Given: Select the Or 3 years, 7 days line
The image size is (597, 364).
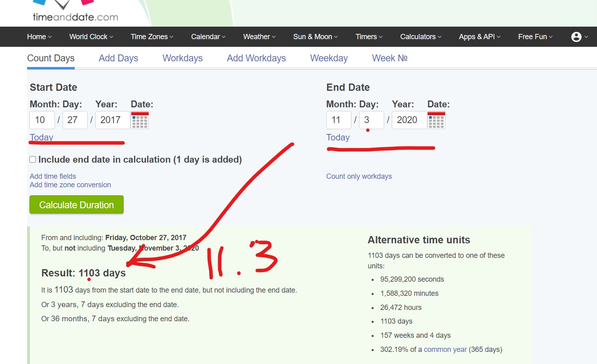Looking at the screenshot, I should (x=110, y=305).
